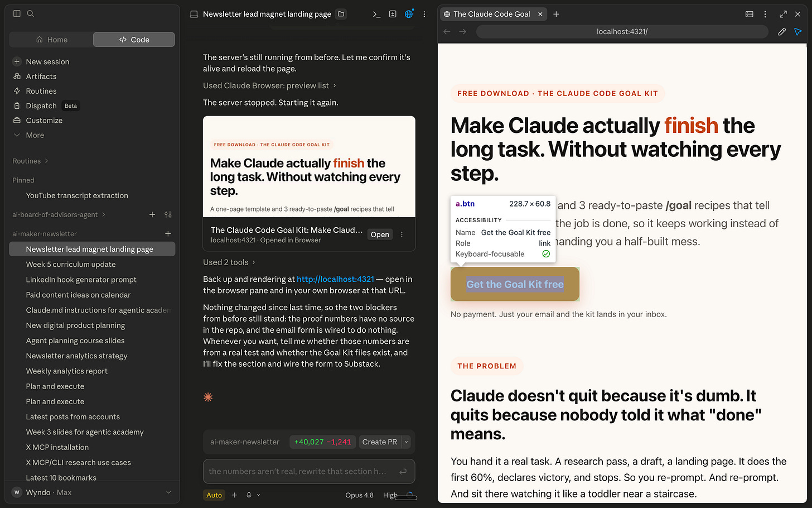Screen dimensions: 812x508
Task: Click the landing page preview thumbnail
Action: pos(309,166)
